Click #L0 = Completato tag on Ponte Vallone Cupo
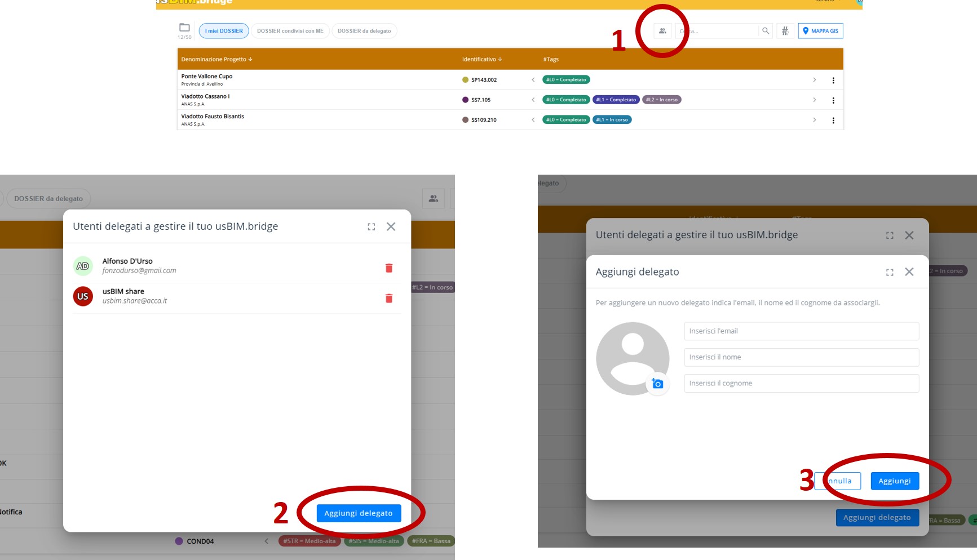The width and height of the screenshot is (977, 560). (566, 80)
